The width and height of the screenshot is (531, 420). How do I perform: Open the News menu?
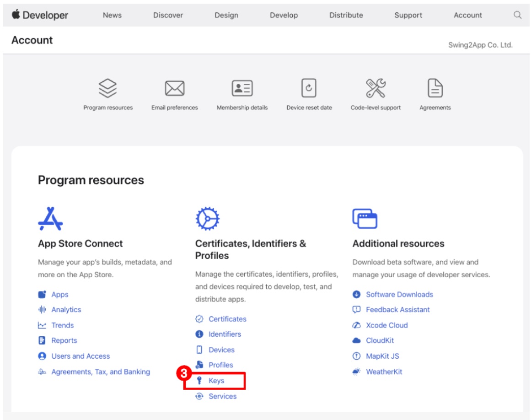point(112,15)
